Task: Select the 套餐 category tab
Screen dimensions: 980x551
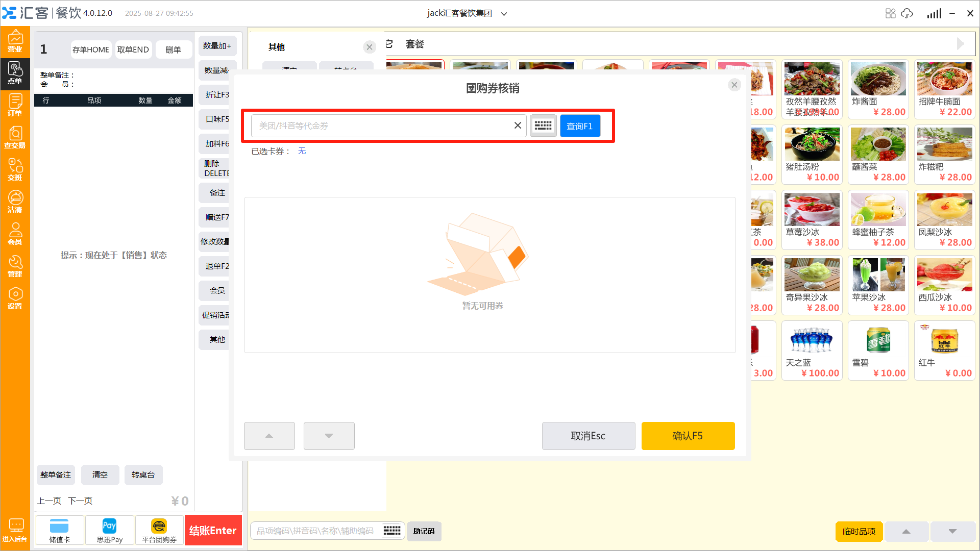Action: click(414, 44)
